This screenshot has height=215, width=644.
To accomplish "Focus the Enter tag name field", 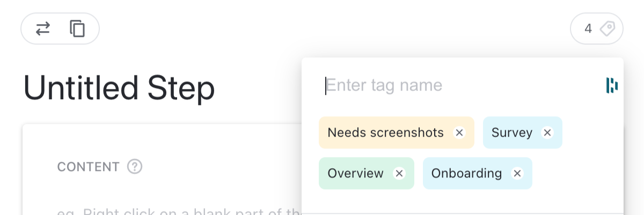I will coord(456,85).
